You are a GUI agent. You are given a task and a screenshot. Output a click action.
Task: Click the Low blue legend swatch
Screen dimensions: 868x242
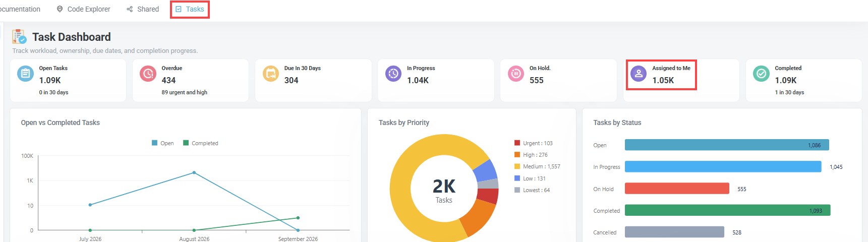[517, 178]
